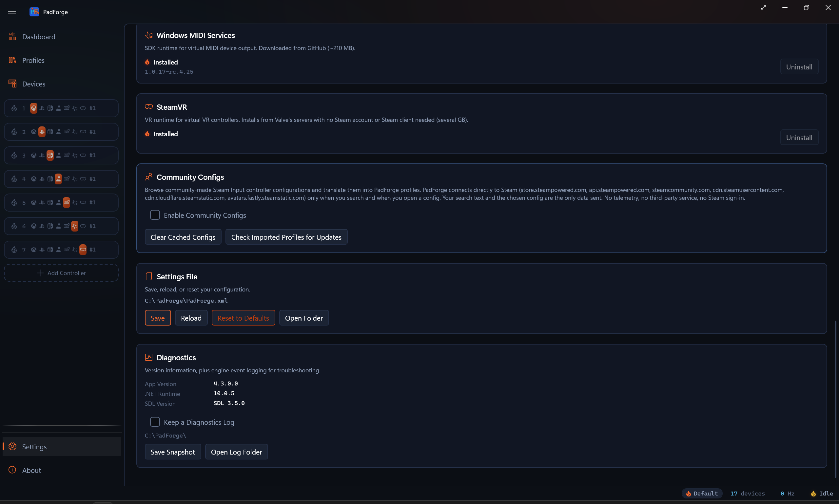Uninstall the SteamVR runtime

click(799, 137)
